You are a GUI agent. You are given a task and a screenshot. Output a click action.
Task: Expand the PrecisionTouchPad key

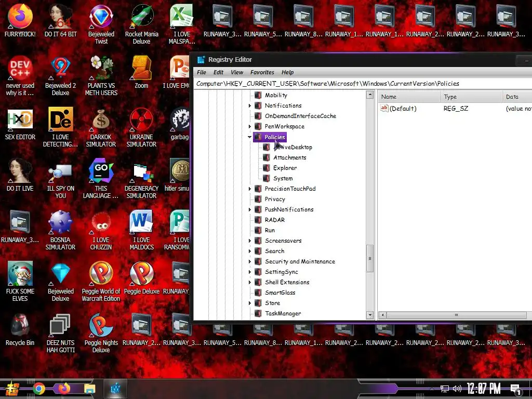point(250,189)
